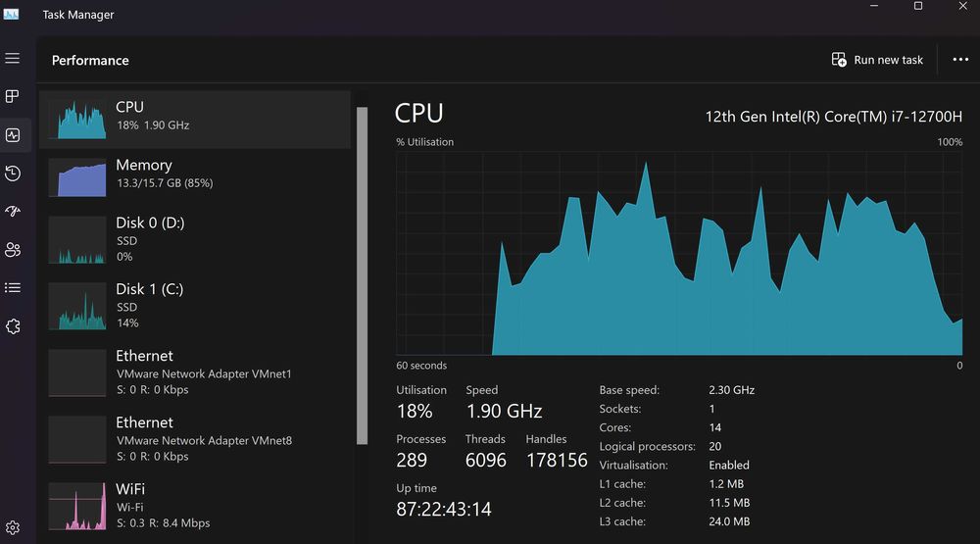Image resolution: width=980 pixels, height=544 pixels.
Task: Click the Logical processors value 20
Action: coord(715,446)
